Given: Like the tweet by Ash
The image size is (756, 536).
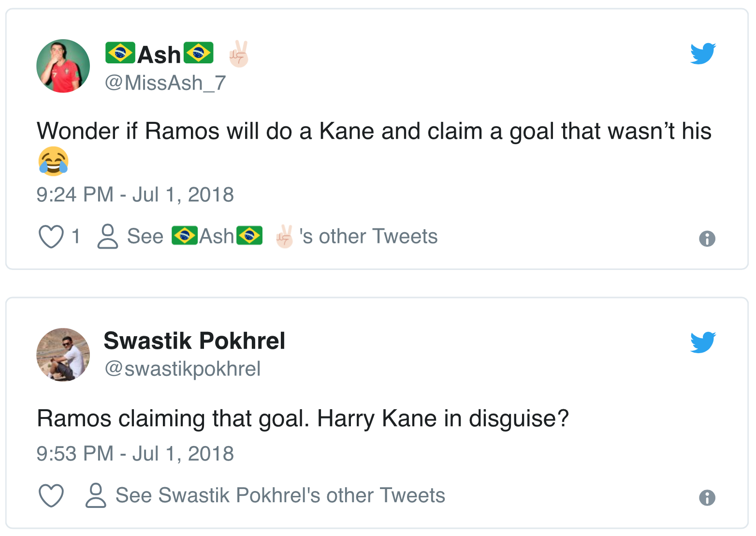Looking at the screenshot, I should pos(51,237).
